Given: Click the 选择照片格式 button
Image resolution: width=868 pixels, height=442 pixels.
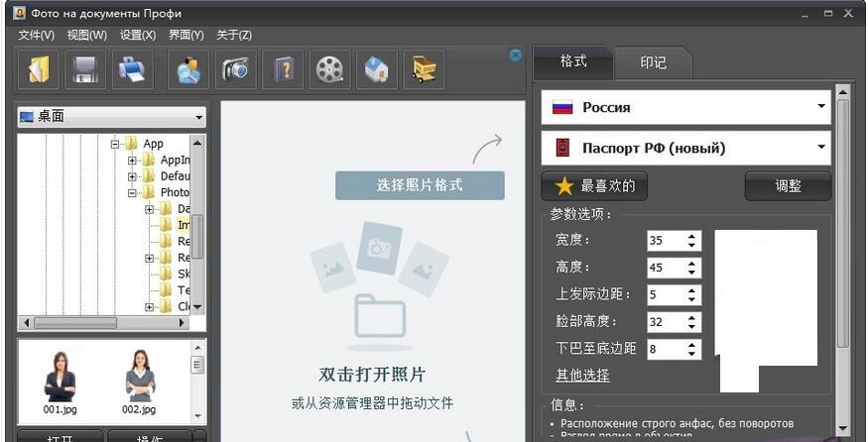Looking at the screenshot, I should 420,185.
